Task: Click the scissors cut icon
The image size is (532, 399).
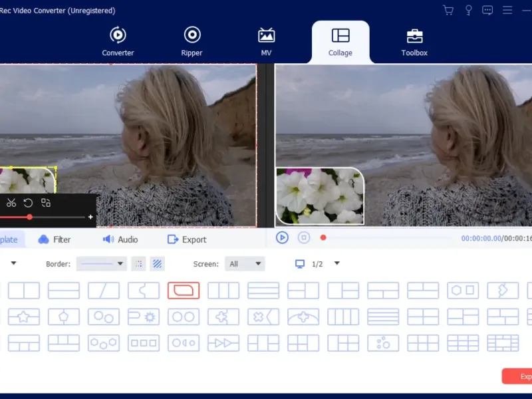Action: (11, 203)
